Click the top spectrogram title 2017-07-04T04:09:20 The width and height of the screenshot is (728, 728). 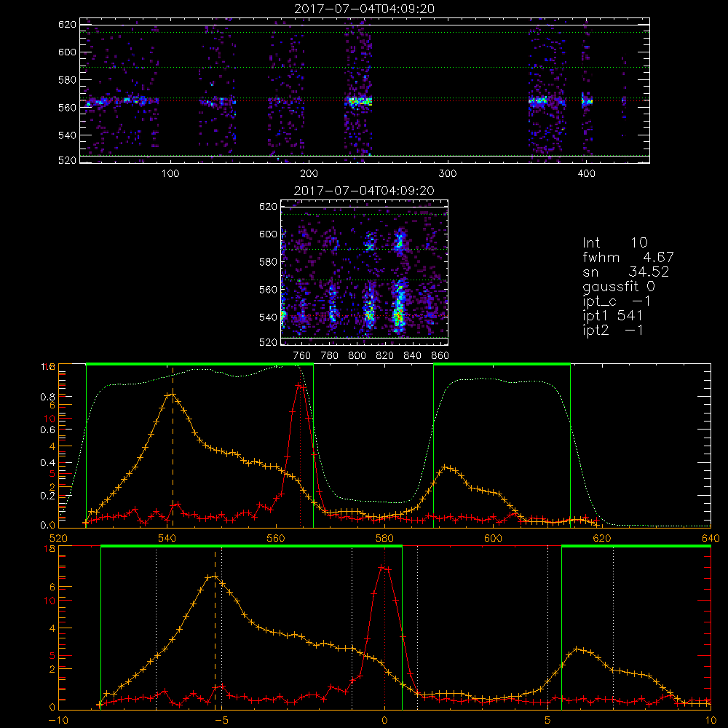tap(364, 9)
